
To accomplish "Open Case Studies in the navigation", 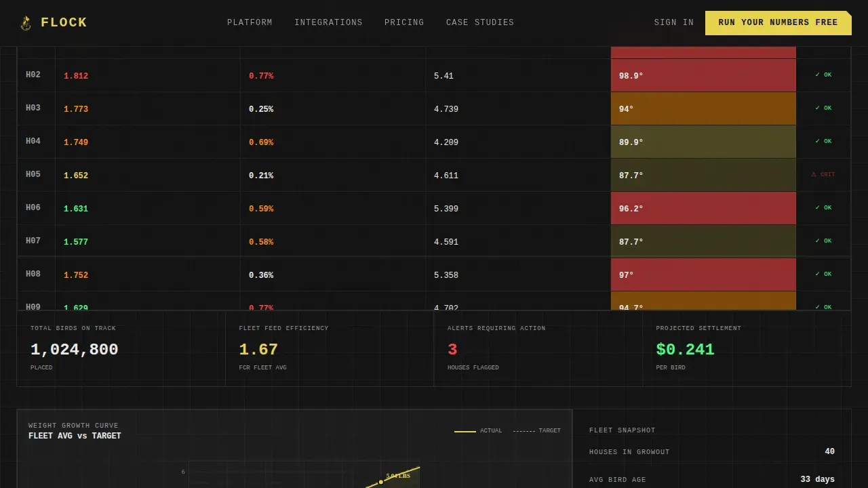I will tap(480, 22).
